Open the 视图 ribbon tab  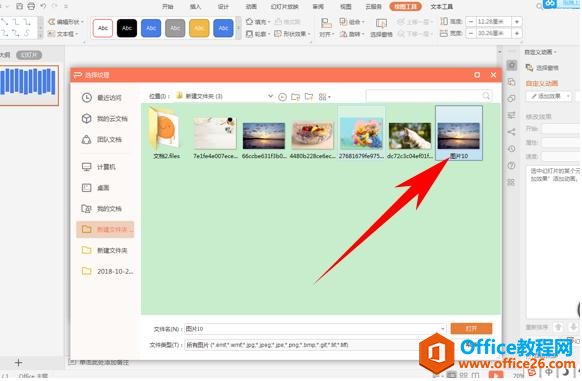click(346, 6)
